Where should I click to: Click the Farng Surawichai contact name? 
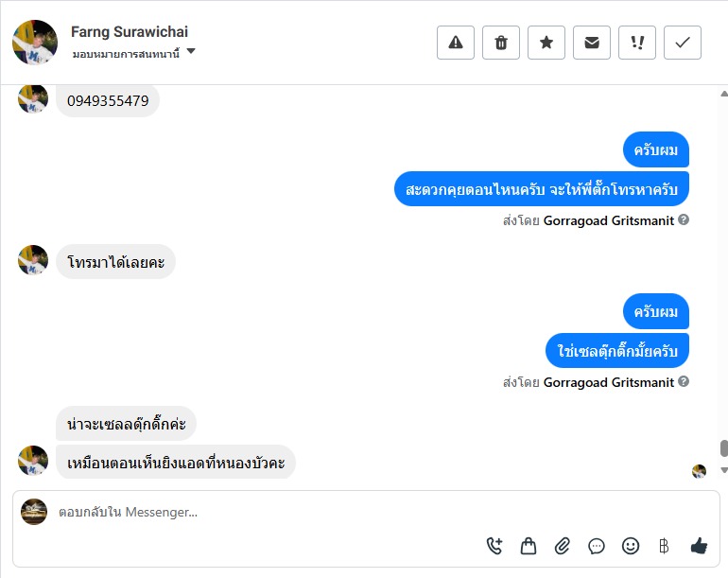(x=129, y=31)
